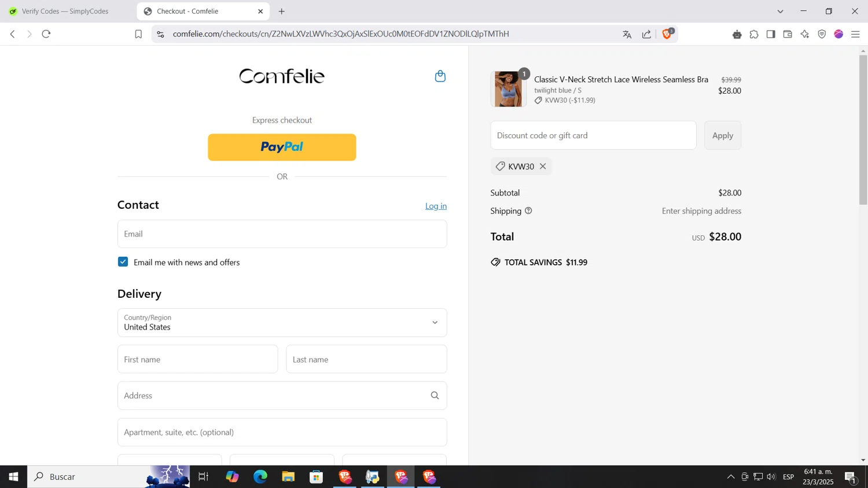The height and width of the screenshot is (488, 868).
Task: Click the ESP language indicator
Action: click(788, 477)
